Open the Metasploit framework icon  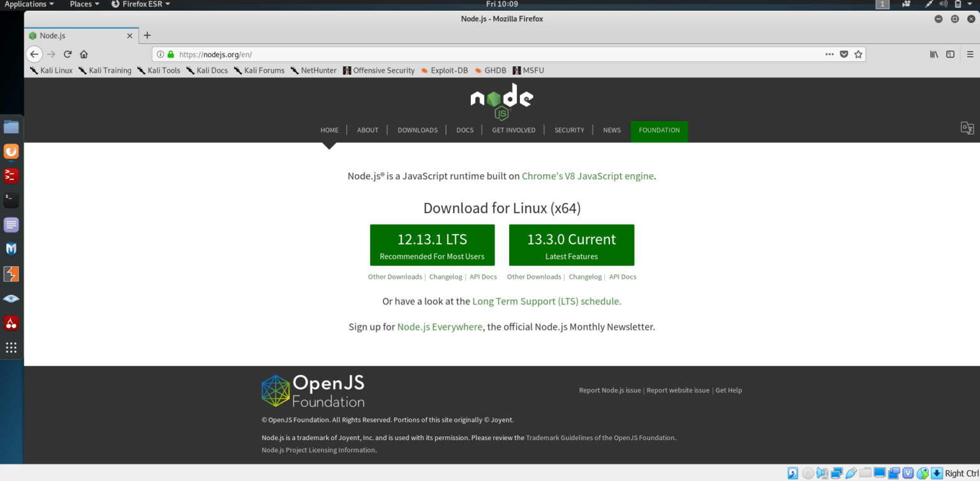[11, 249]
